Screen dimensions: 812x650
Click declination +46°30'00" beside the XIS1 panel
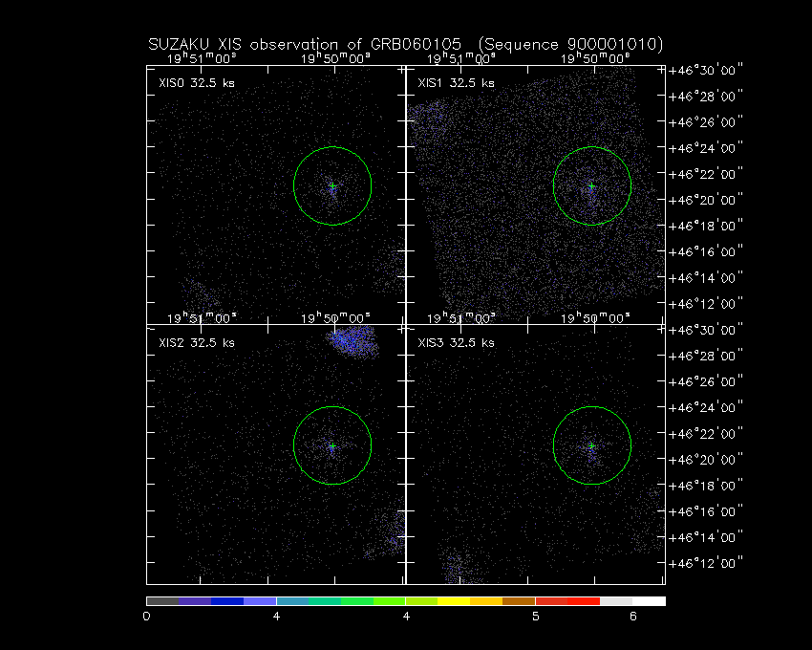pyautogui.click(x=706, y=70)
